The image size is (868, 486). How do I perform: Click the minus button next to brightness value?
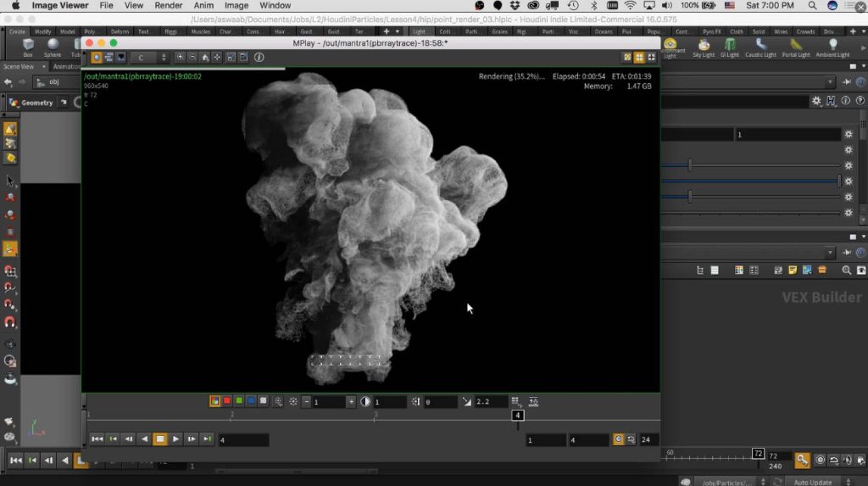(x=306, y=402)
